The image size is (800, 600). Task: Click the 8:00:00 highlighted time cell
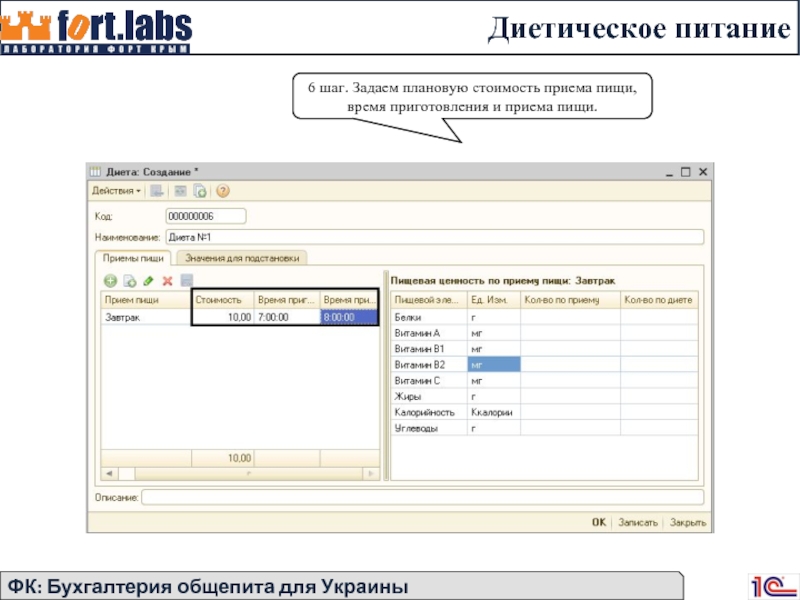[x=349, y=317]
